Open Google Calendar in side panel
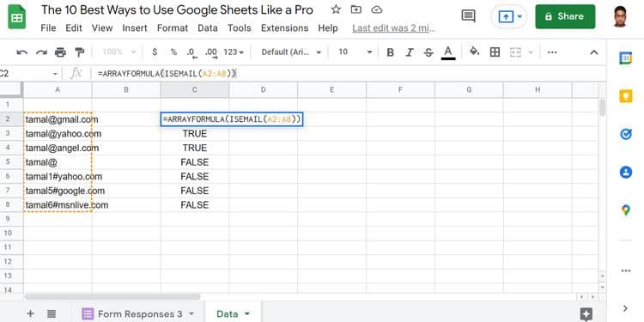Screen dimensions: 644x322 625,58
